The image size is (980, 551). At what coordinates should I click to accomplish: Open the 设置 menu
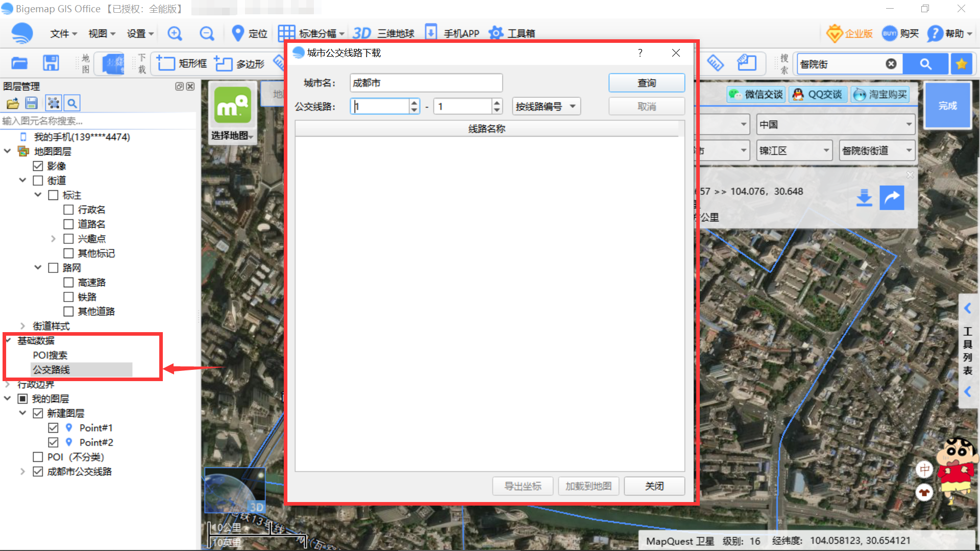click(140, 34)
